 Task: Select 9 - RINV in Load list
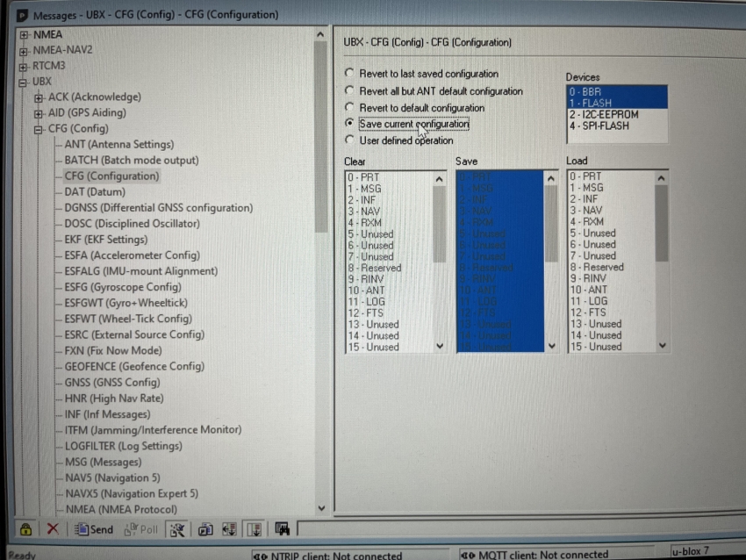612,278
